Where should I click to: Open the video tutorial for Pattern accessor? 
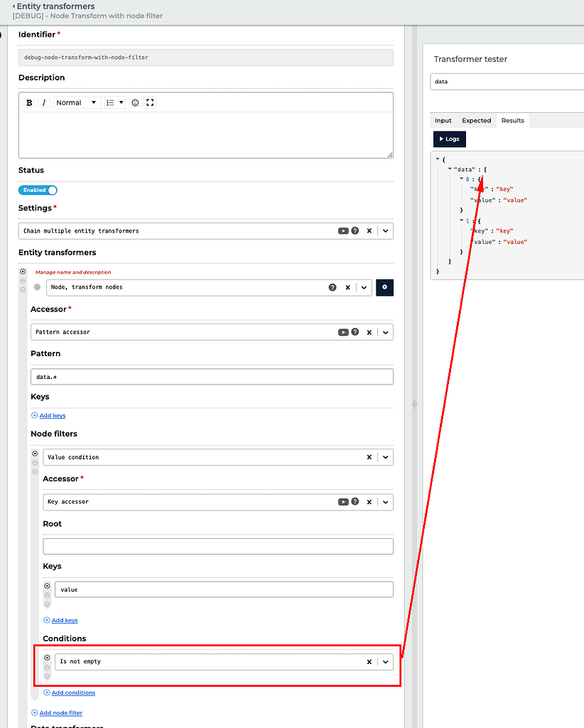[x=343, y=332]
